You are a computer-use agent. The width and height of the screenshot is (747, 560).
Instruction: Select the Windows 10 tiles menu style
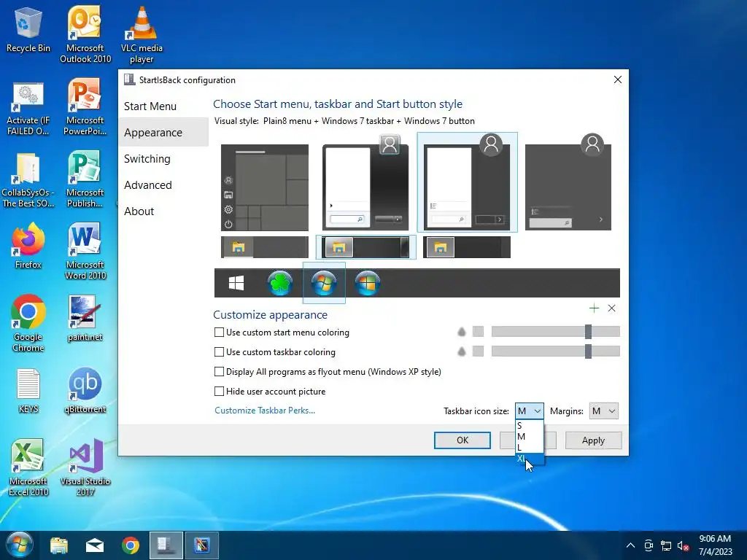coord(264,187)
